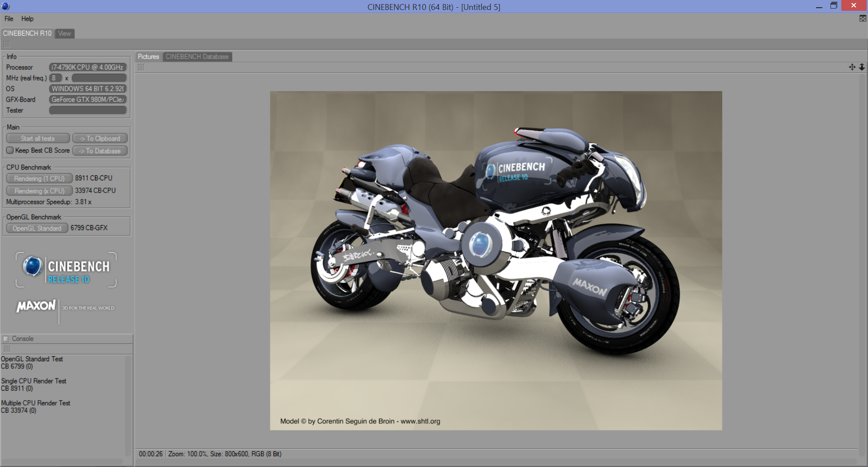Toggle Keep Best CB Score checkbox

tap(9, 150)
